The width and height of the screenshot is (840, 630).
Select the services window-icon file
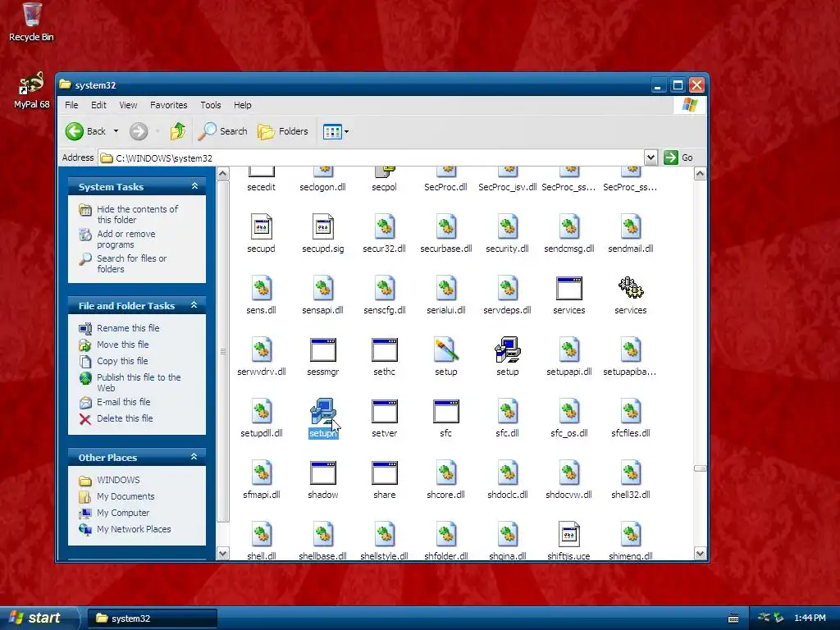(x=569, y=295)
